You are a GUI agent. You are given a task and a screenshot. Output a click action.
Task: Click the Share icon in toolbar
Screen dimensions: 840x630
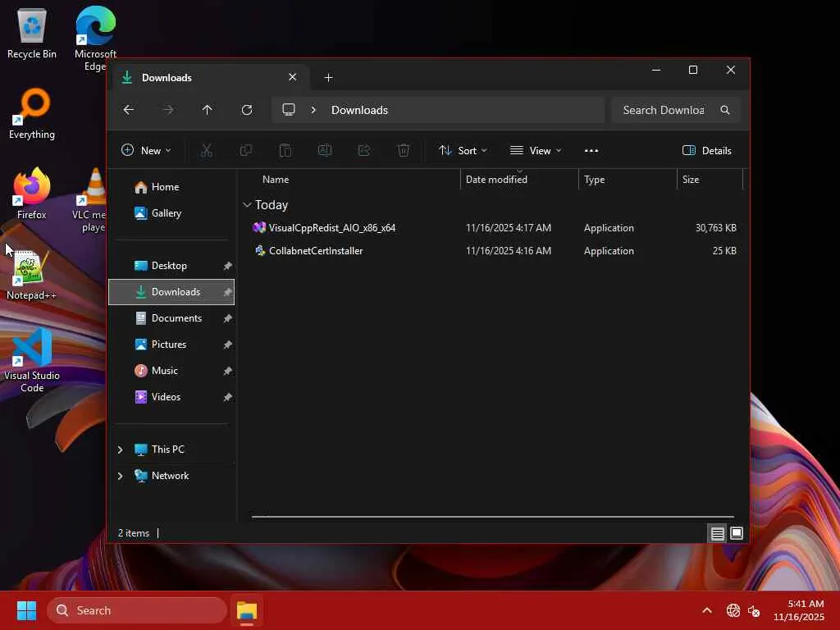(364, 151)
